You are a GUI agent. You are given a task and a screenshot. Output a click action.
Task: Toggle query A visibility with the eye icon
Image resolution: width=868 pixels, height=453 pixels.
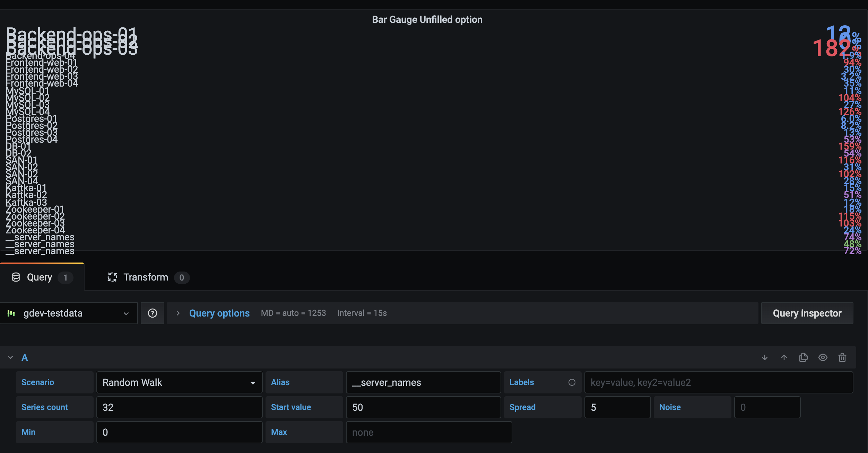(x=823, y=357)
